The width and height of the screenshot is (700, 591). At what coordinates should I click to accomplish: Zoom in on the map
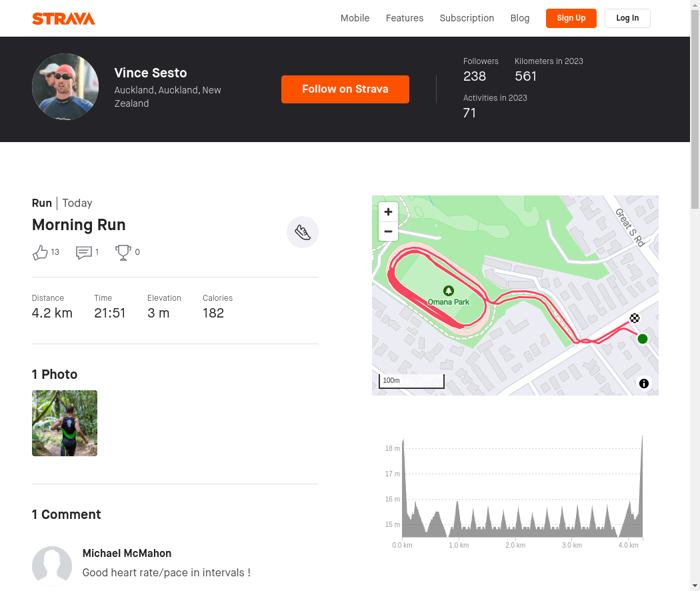389,211
